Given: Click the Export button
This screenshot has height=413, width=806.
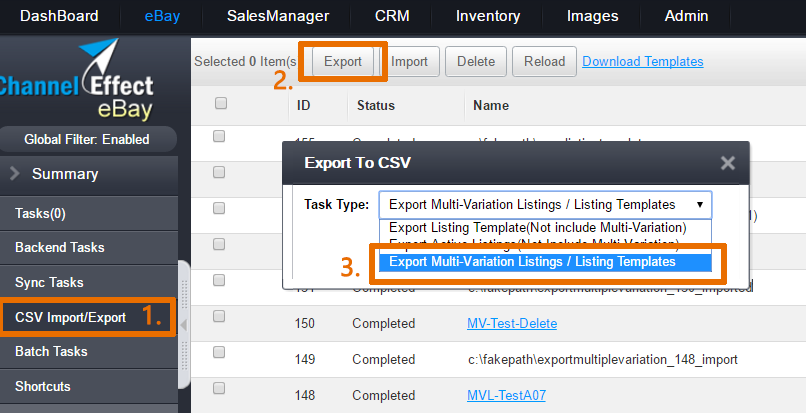Looking at the screenshot, I should pyautogui.click(x=343, y=61).
